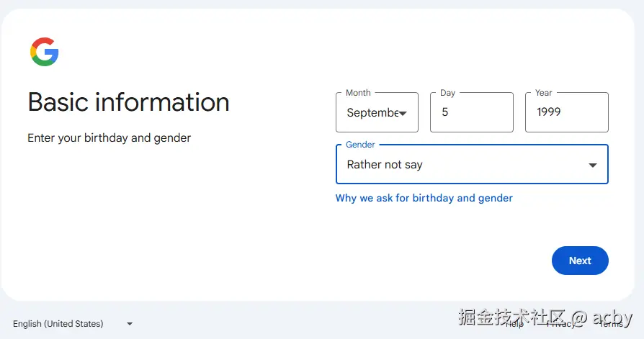Click the language selector's caret arrow
The image size is (644, 339).
click(130, 324)
